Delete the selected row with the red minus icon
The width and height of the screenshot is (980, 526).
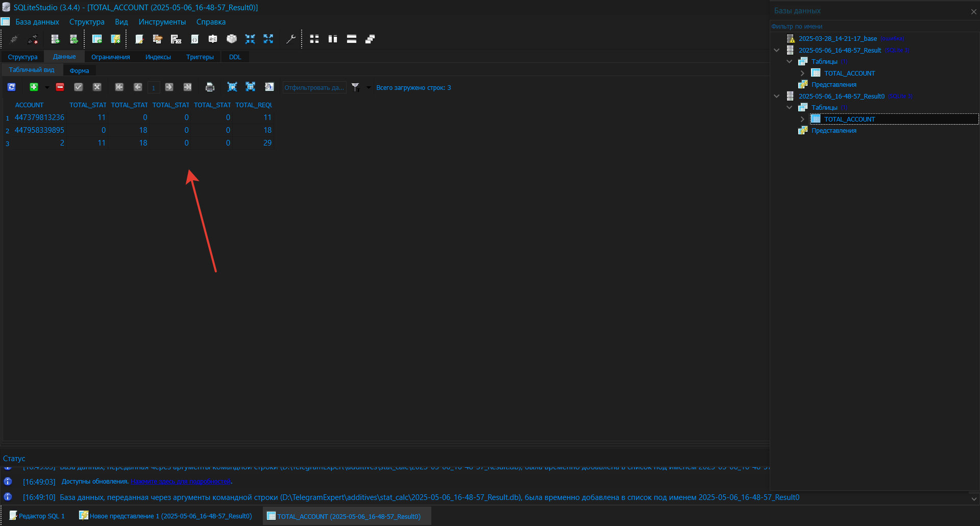click(x=60, y=87)
